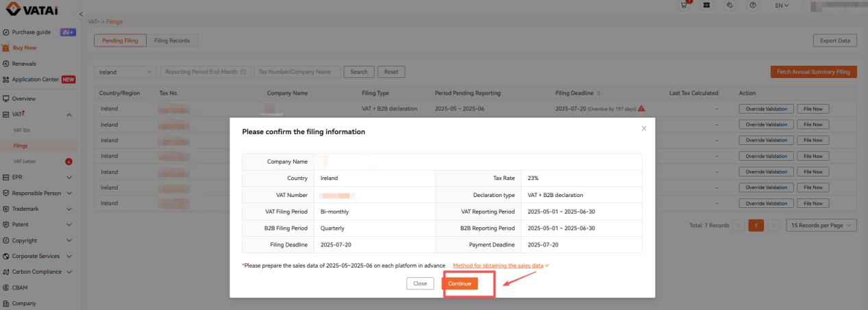Click the Overview monitor icon
868x310 pixels.
point(6,99)
